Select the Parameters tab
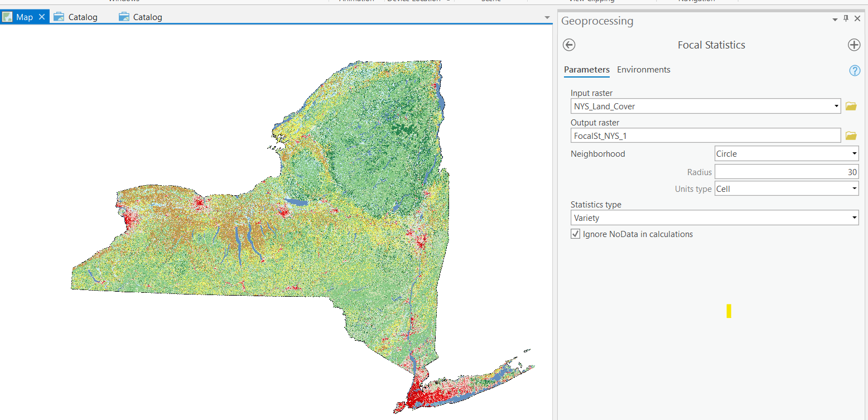Screen dimensions: 868x420 [x=586, y=70]
